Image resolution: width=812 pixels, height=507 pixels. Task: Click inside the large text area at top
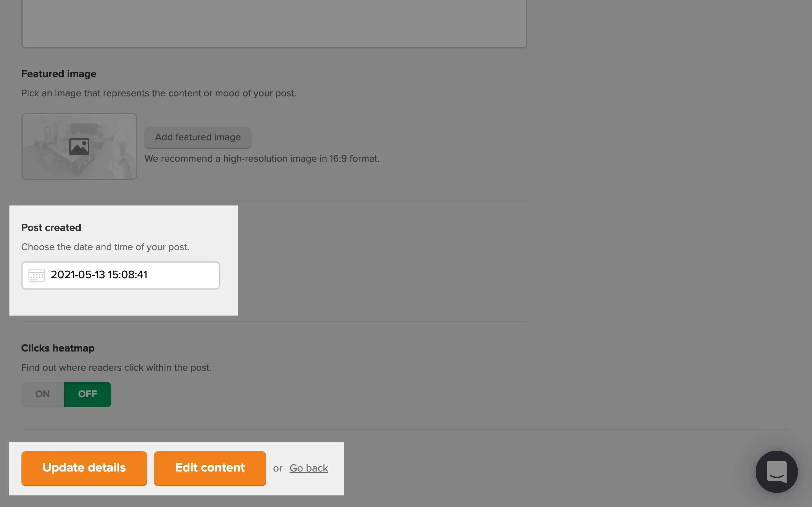point(274,23)
